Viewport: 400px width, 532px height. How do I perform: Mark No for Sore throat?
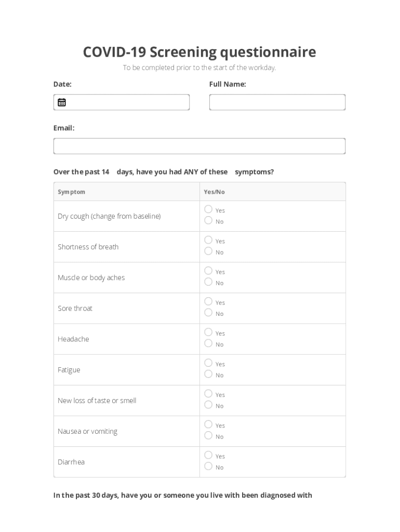(x=208, y=312)
